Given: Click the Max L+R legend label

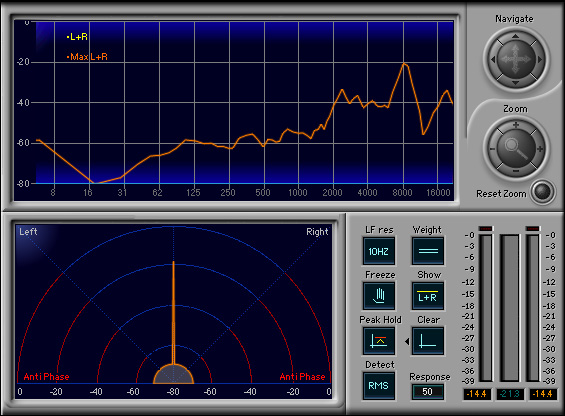Looking at the screenshot, I should pyautogui.click(x=89, y=57).
